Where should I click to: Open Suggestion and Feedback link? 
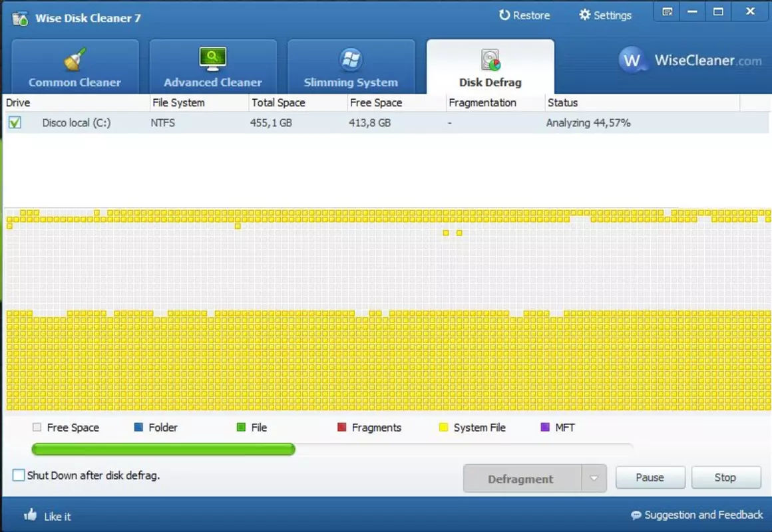703,515
